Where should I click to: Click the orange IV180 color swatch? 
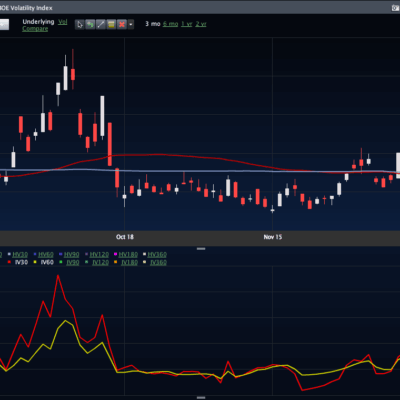[x=116, y=262]
